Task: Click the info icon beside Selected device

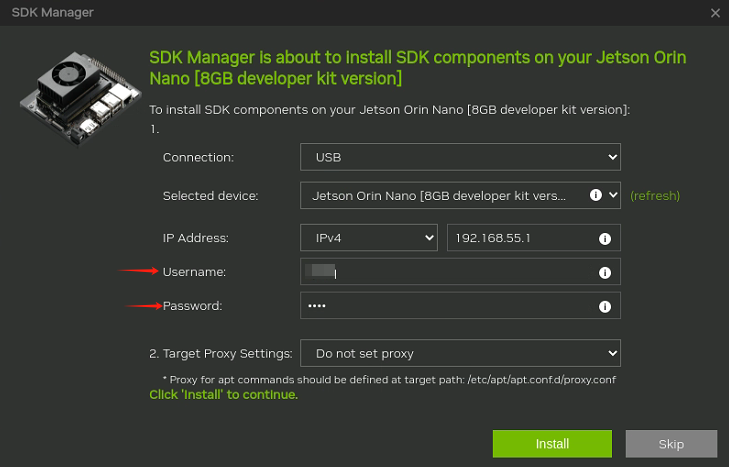Action: [595, 195]
